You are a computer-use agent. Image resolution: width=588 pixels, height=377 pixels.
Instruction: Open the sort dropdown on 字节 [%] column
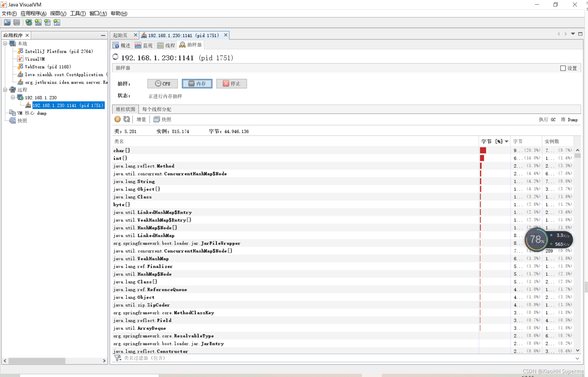[507, 141]
